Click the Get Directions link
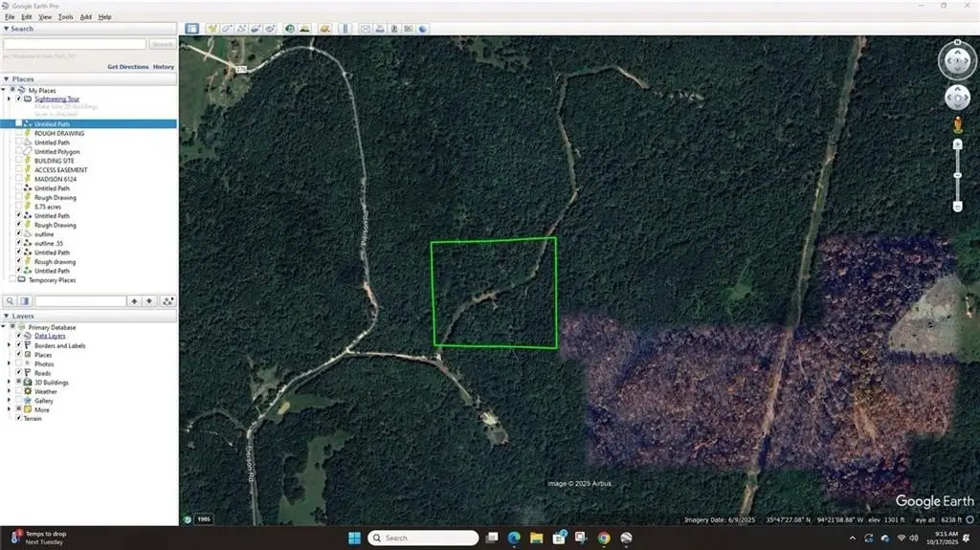This screenshot has width=980, height=550. pyautogui.click(x=127, y=67)
